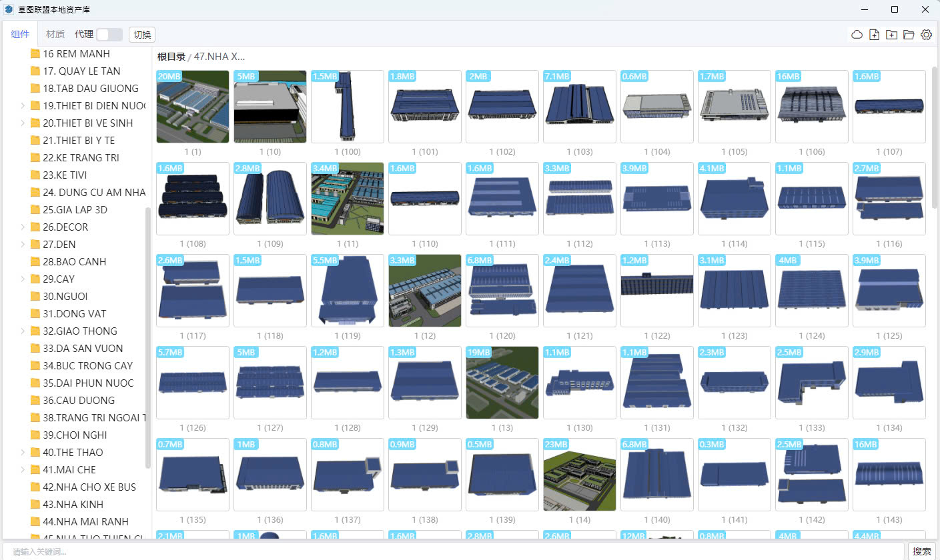This screenshot has width=940, height=560.
Task: Click the add new folder icon
Action: 891,35
